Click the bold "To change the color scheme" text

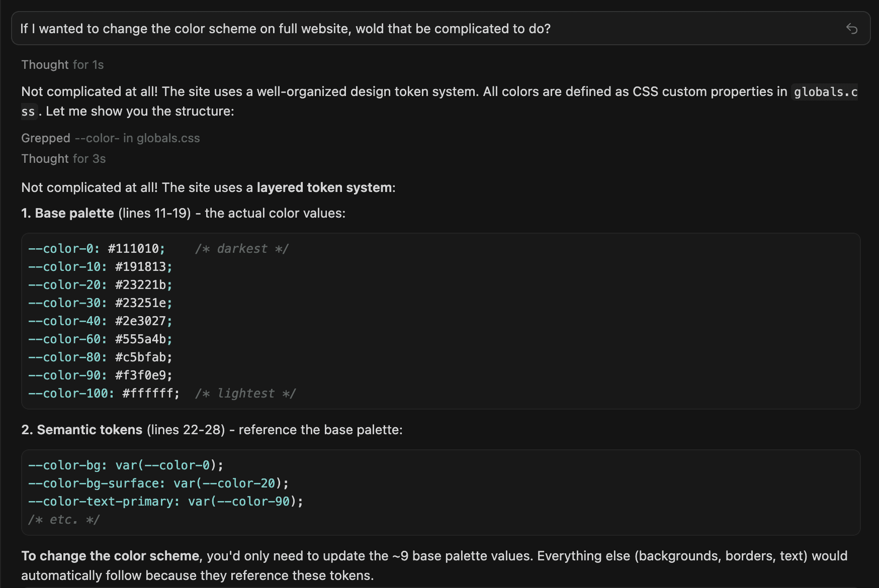(111, 556)
